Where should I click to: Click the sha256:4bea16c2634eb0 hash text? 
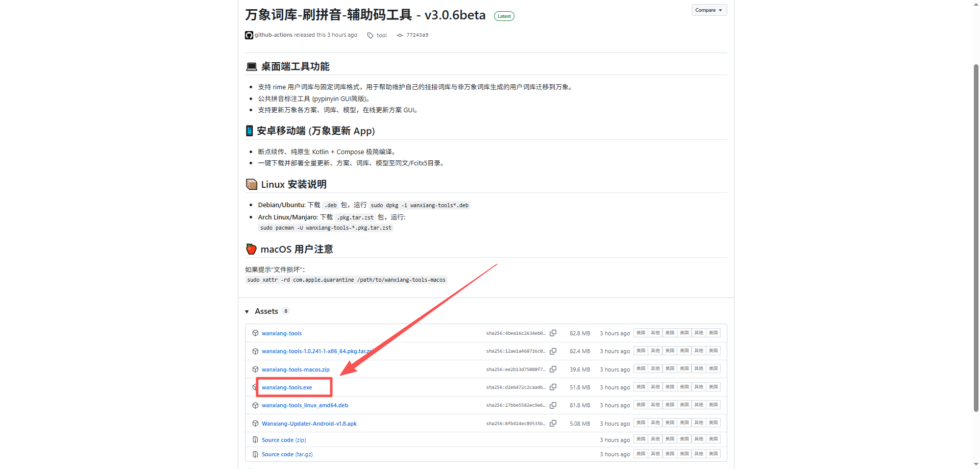pyautogui.click(x=516, y=333)
